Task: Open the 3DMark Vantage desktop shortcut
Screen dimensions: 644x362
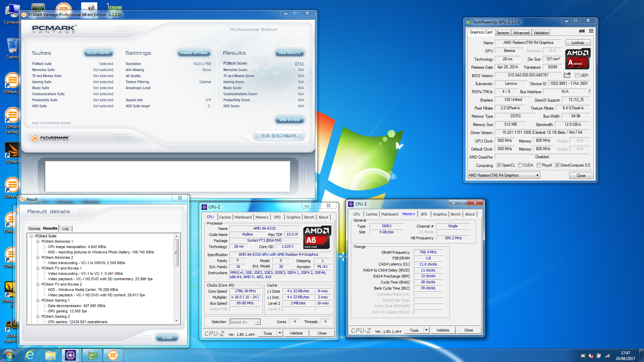Action: coord(12,121)
